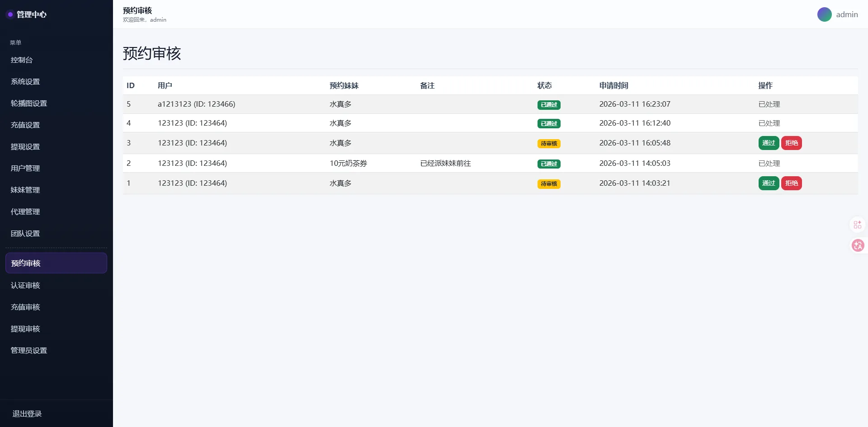The image size is (868, 427).
Task: Click the 已通过 status badge in row ID 5
Action: click(x=549, y=105)
